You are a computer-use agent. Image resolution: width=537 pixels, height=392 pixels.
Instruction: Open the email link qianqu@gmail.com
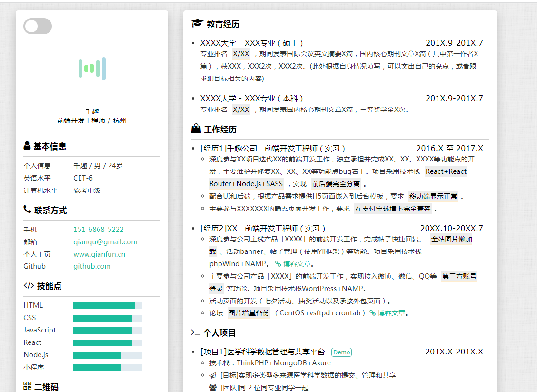(105, 241)
